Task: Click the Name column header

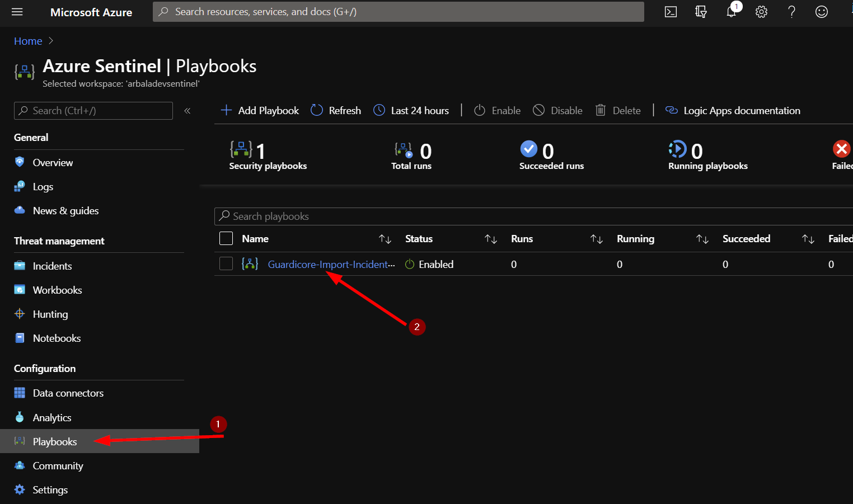Action: pyautogui.click(x=255, y=239)
